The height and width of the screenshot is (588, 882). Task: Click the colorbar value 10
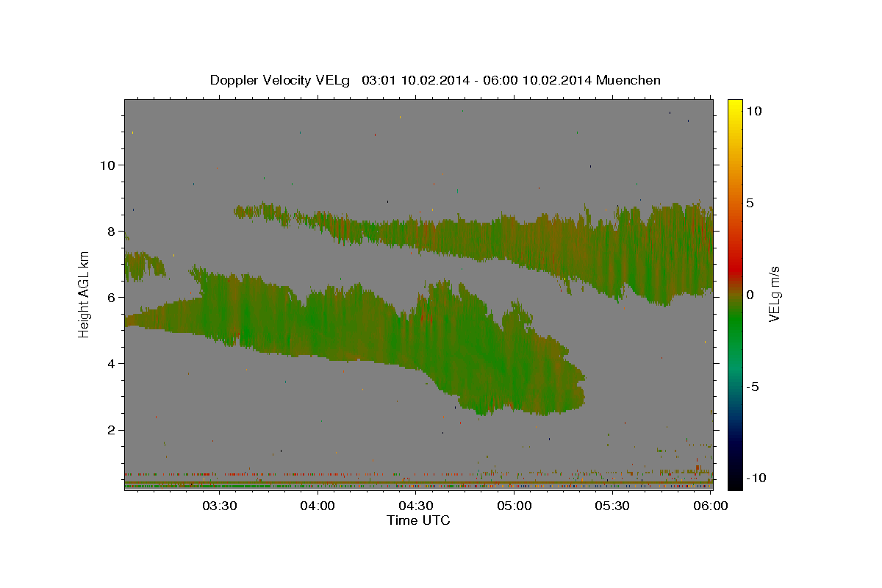pos(753,111)
